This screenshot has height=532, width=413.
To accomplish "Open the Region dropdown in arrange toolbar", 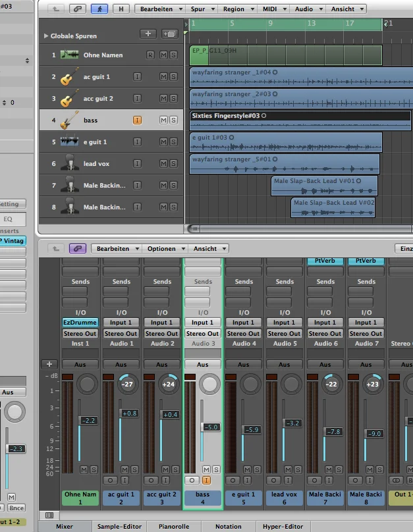I will click(236, 9).
